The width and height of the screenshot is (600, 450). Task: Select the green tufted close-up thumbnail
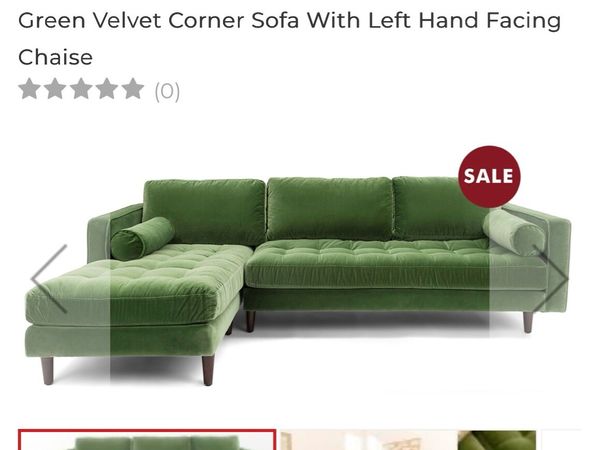pyautogui.click(x=497, y=440)
